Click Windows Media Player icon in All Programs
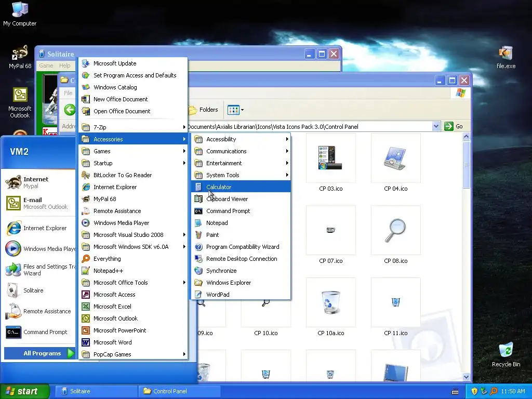The image size is (532, 399). (x=86, y=223)
